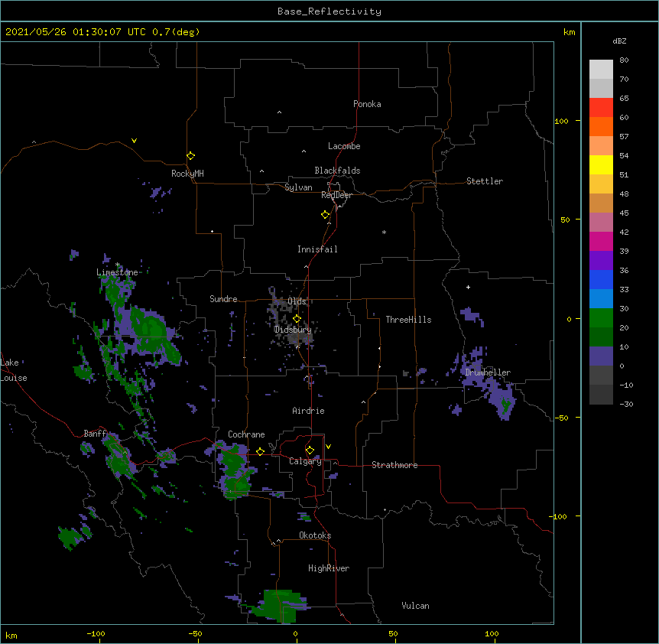Click the yellow diamond marker beside Cochrane
Image resolution: width=659 pixels, height=644 pixels.
[x=260, y=451]
